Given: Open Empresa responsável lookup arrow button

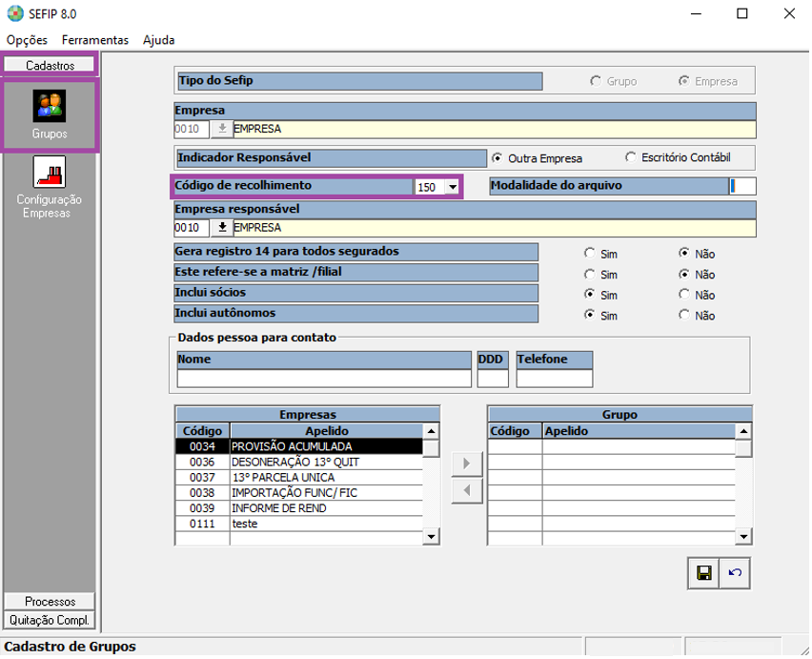Looking at the screenshot, I should tap(222, 227).
